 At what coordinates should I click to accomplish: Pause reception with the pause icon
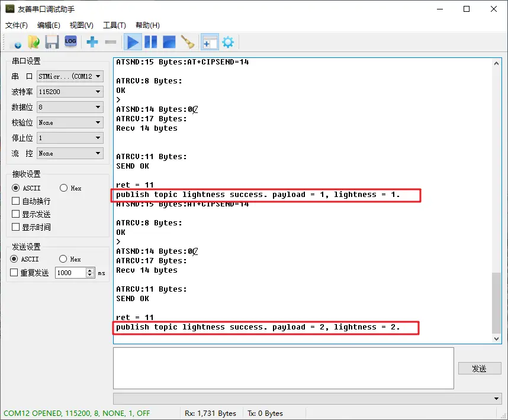point(150,42)
